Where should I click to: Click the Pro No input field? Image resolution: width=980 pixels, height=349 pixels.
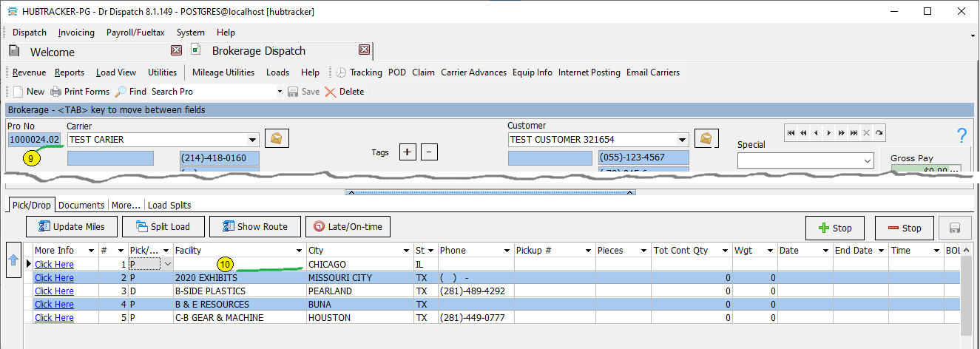34,139
